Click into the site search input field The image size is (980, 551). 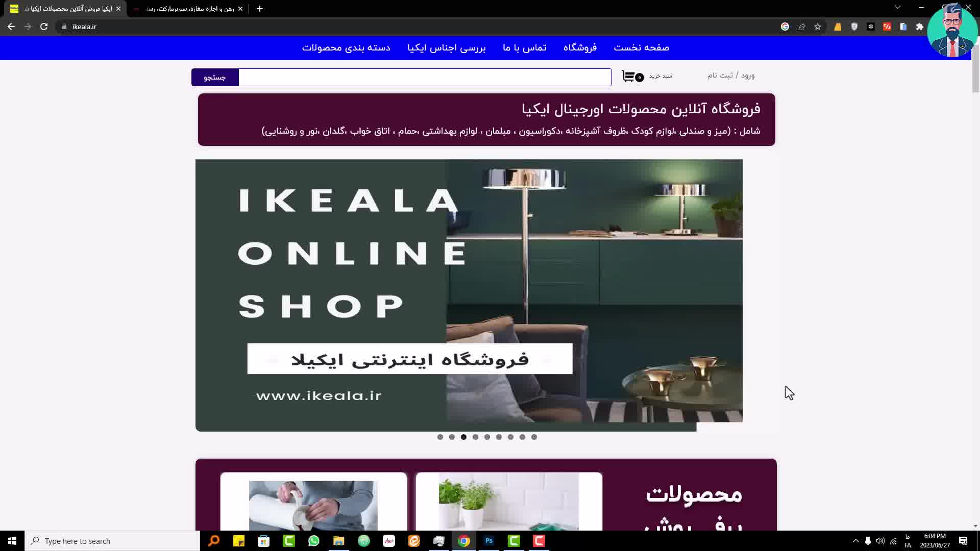tap(425, 77)
